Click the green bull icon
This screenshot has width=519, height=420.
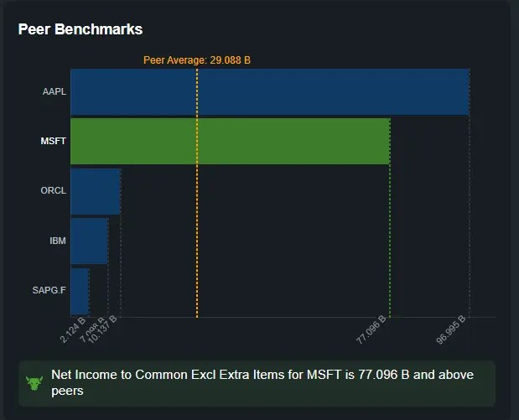point(34,383)
